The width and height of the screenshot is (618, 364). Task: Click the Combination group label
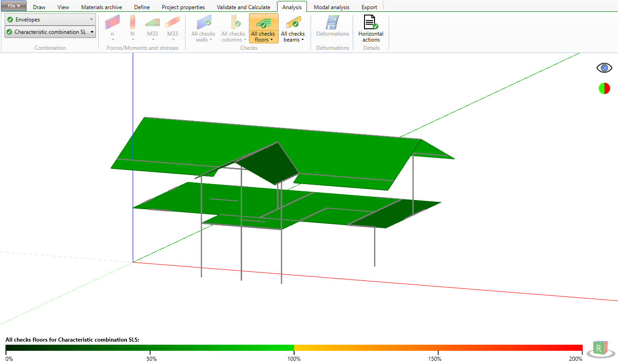[x=50, y=48]
